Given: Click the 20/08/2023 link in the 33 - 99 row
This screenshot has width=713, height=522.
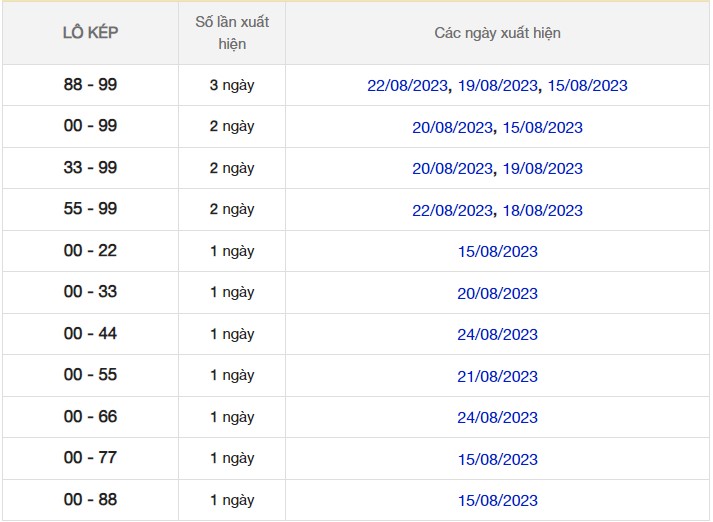Looking at the screenshot, I should pos(453,169).
